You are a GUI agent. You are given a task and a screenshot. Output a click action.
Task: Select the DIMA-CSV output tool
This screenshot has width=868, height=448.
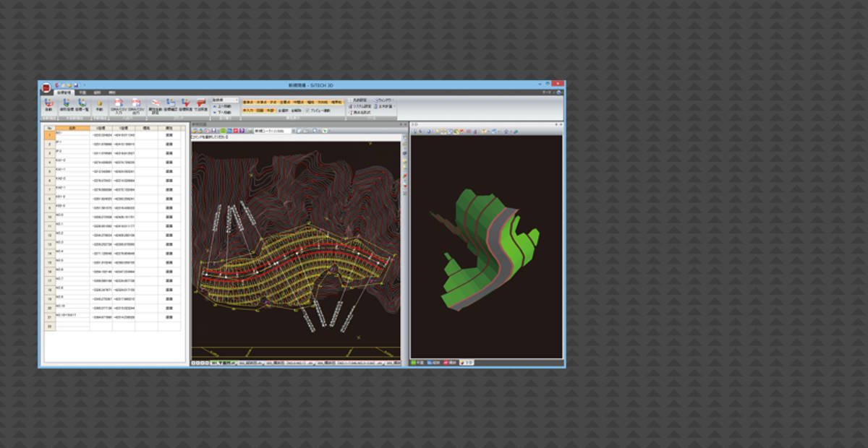(136, 103)
